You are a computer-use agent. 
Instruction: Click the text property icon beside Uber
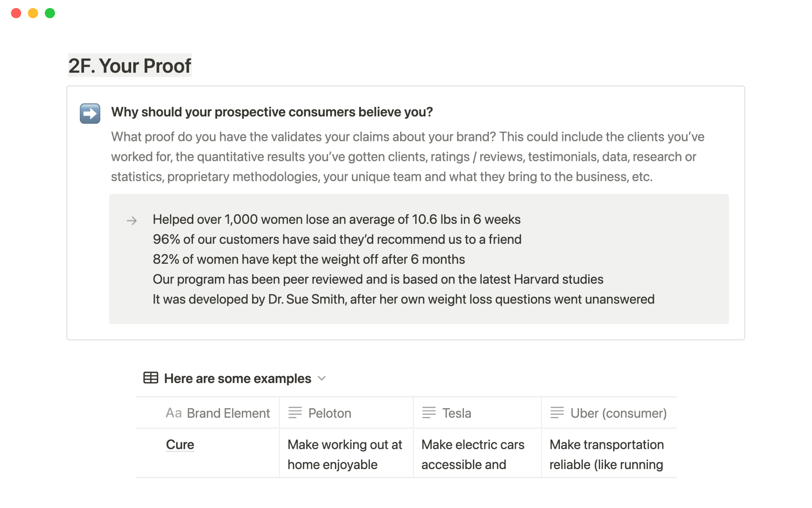(x=557, y=412)
